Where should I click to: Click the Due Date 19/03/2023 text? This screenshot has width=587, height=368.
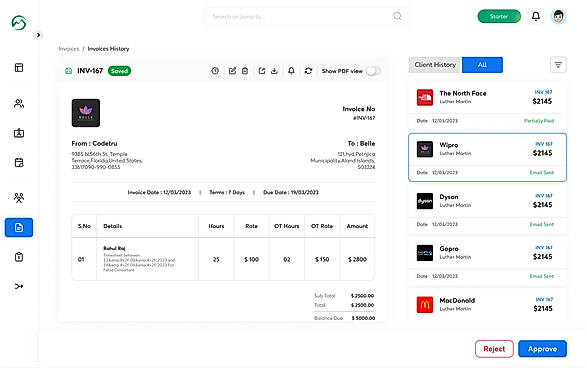tap(291, 192)
